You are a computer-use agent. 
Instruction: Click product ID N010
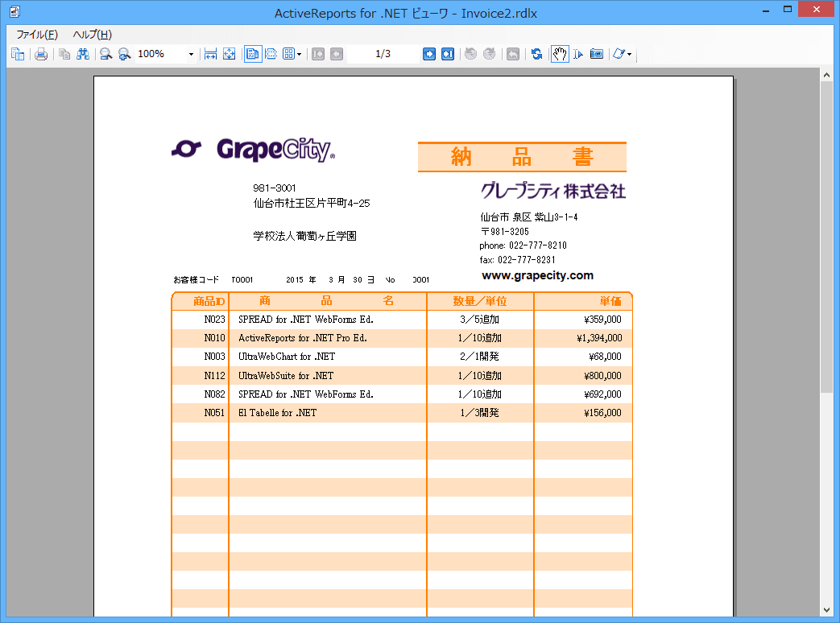tap(214, 338)
